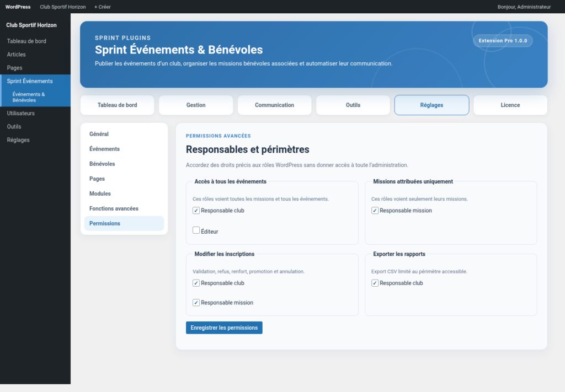Open the Licence tab
This screenshot has width=565, height=392.
tap(510, 105)
